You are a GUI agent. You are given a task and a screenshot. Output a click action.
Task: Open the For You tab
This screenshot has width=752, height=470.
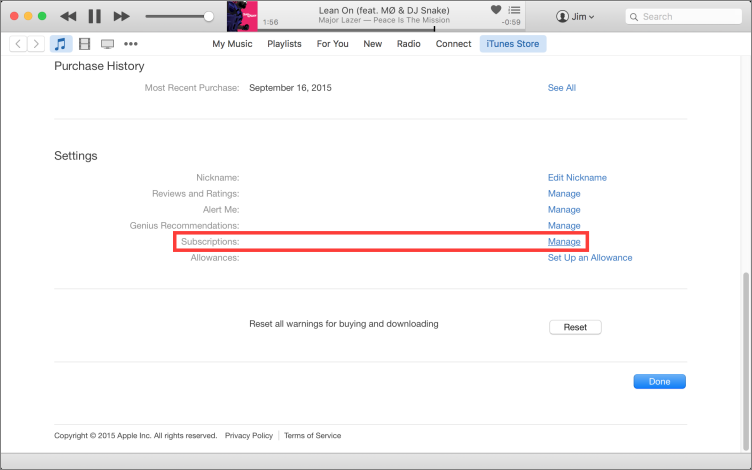coord(332,44)
